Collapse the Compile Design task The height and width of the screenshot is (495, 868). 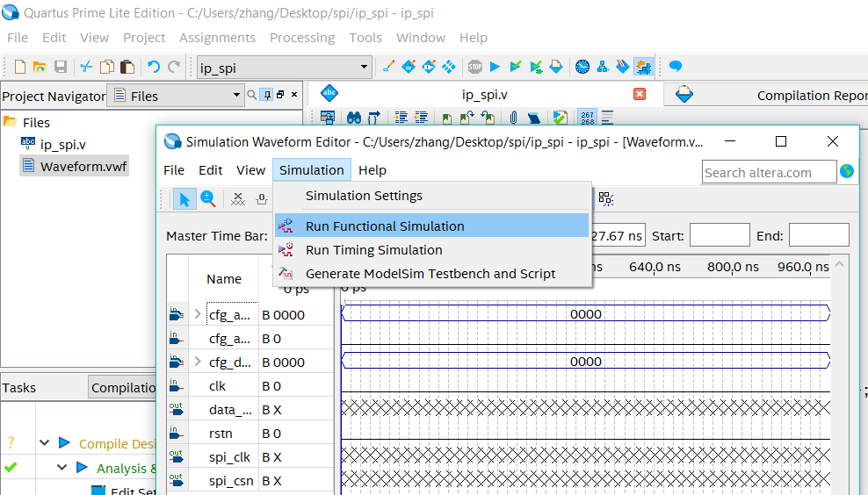45,443
